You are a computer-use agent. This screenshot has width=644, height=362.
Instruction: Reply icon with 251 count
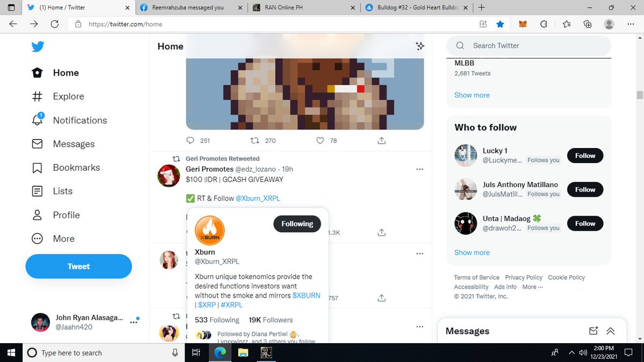pos(191,141)
